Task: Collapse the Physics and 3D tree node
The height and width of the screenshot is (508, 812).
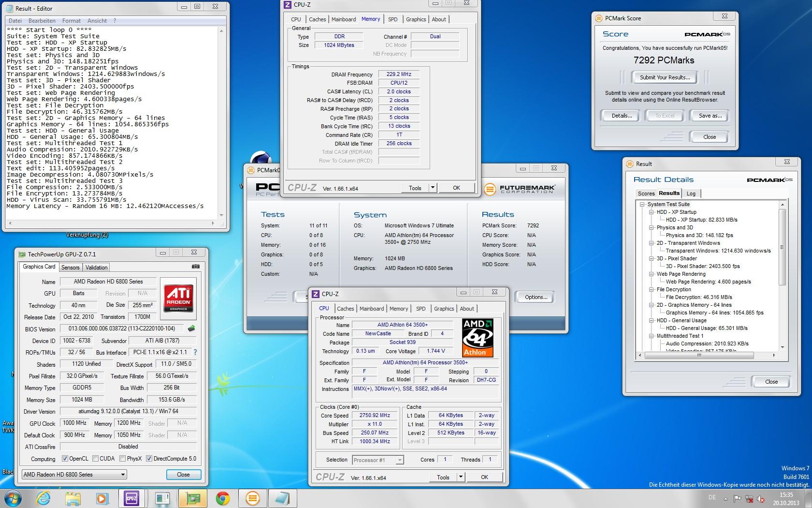Action: [x=652, y=227]
